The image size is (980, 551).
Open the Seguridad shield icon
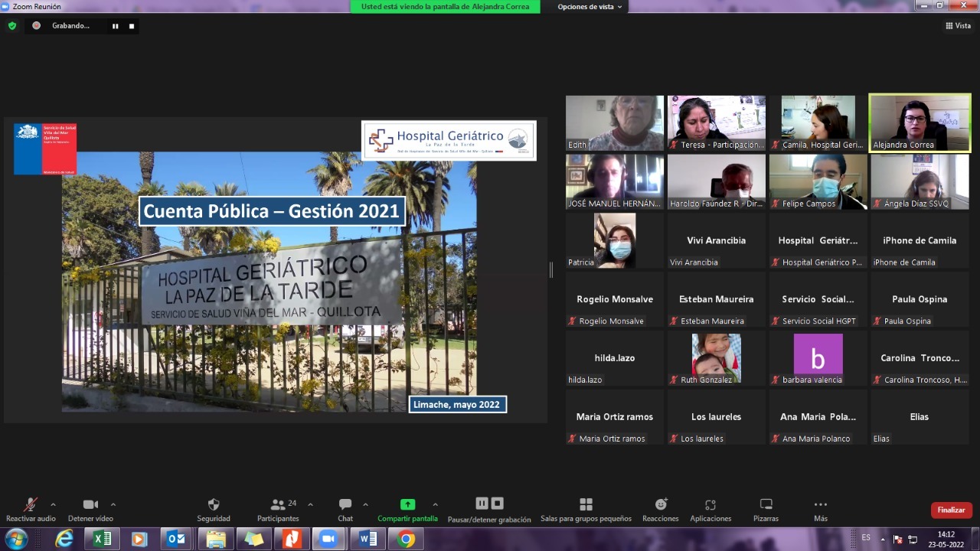tap(214, 505)
